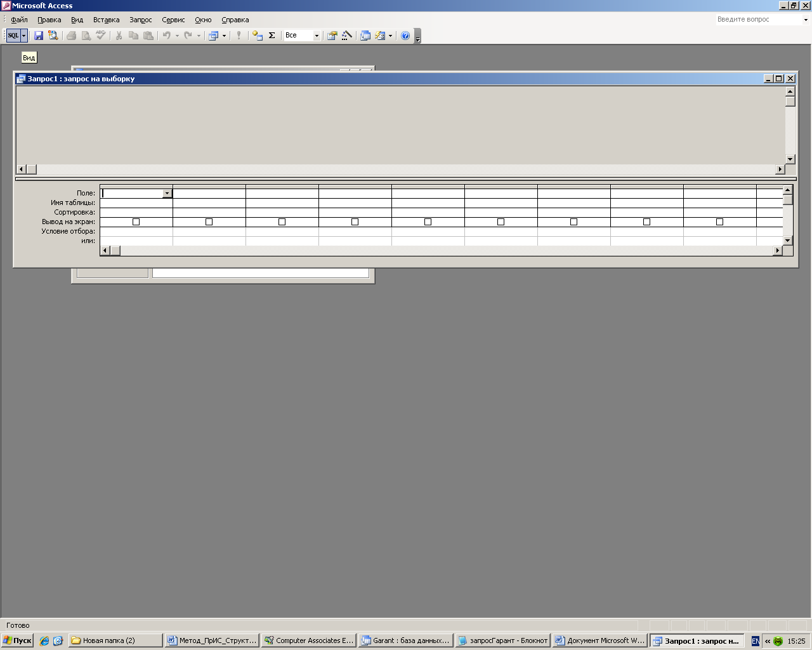Open the Запрос menu

(x=141, y=20)
